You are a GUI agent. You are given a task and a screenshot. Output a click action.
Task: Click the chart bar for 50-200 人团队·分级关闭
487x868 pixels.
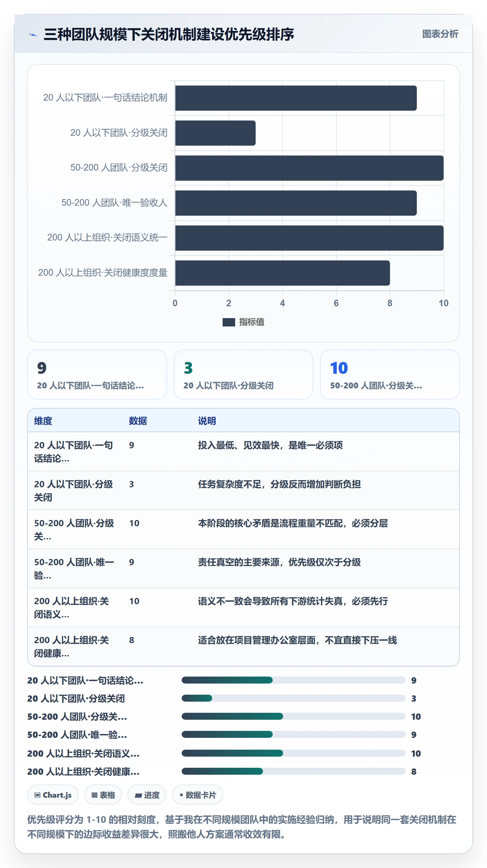[309, 168]
